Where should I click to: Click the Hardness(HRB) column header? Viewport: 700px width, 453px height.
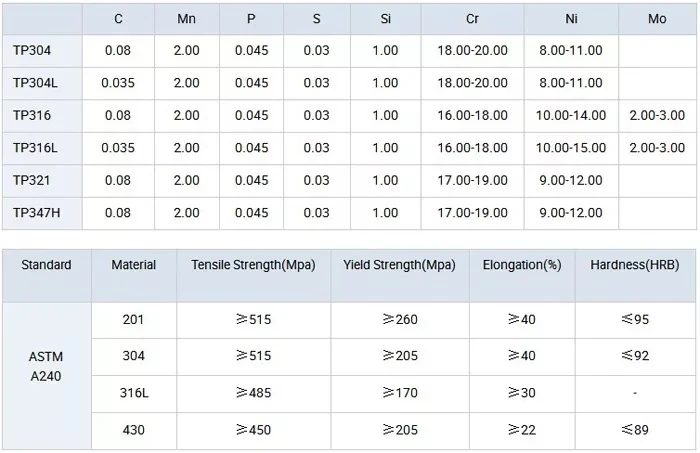635,265
